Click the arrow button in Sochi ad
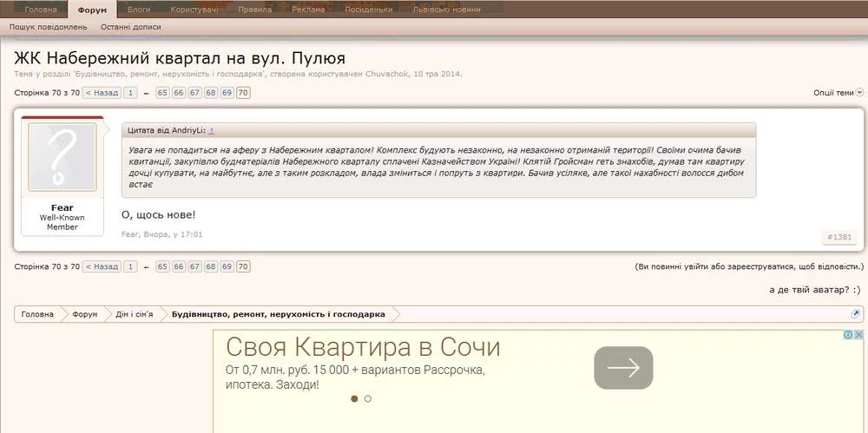This screenshot has width=868, height=433. [x=622, y=368]
